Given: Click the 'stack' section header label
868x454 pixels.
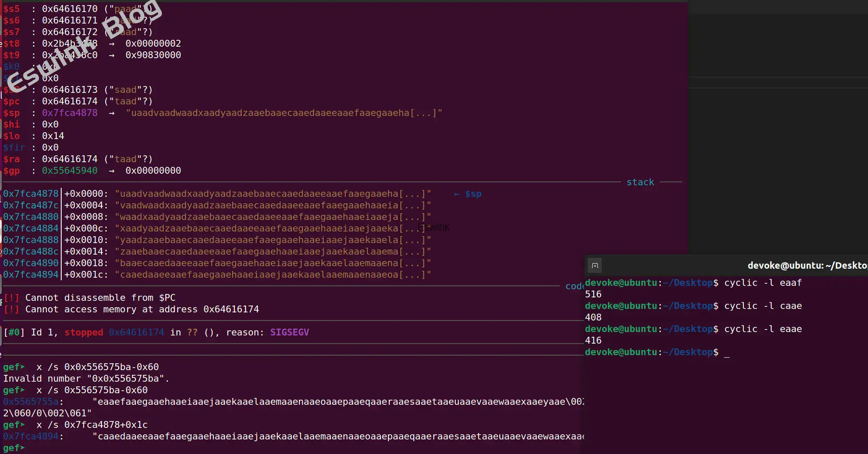Looking at the screenshot, I should pos(640,182).
